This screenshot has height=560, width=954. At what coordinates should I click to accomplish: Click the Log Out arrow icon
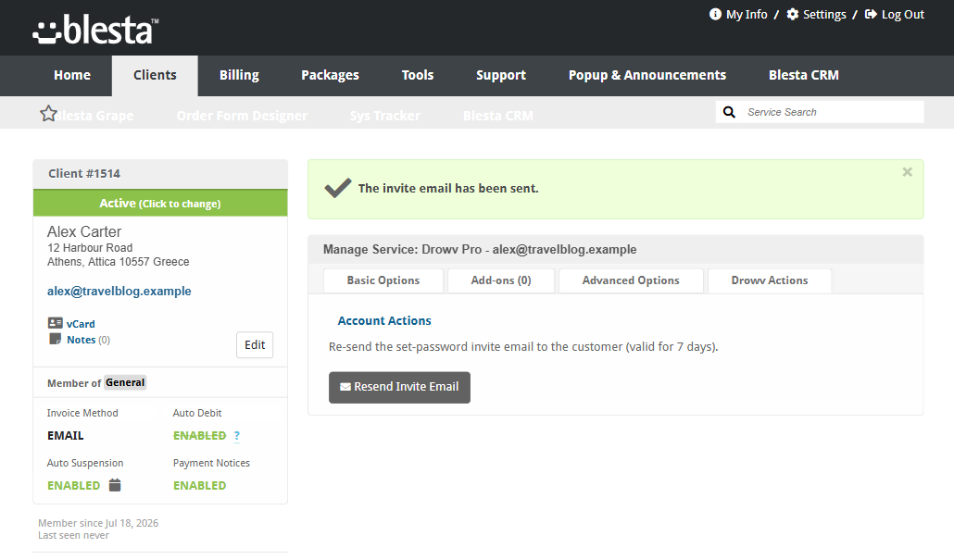pyautogui.click(x=871, y=14)
